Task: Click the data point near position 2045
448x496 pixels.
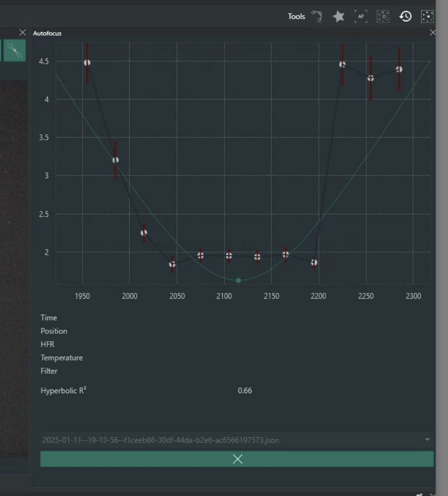Action: click(172, 264)
